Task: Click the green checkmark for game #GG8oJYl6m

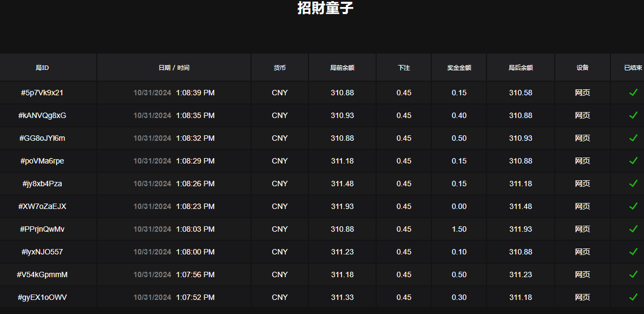Action: [x=633, y=138]
